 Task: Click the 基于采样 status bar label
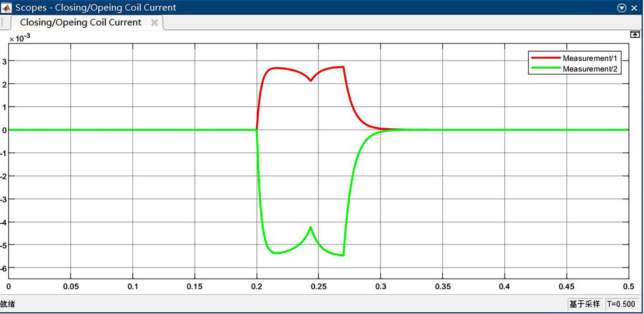pos(584,304)
